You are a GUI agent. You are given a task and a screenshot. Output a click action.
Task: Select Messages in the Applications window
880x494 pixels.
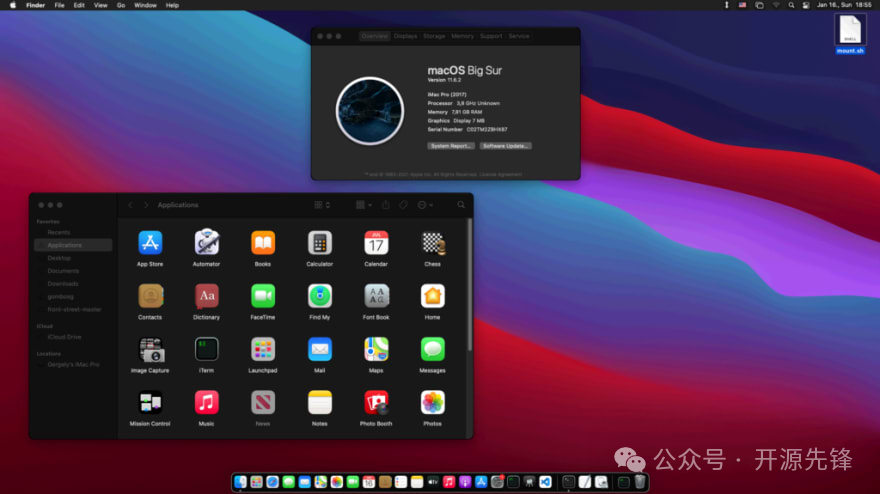(x=433, y=349)
